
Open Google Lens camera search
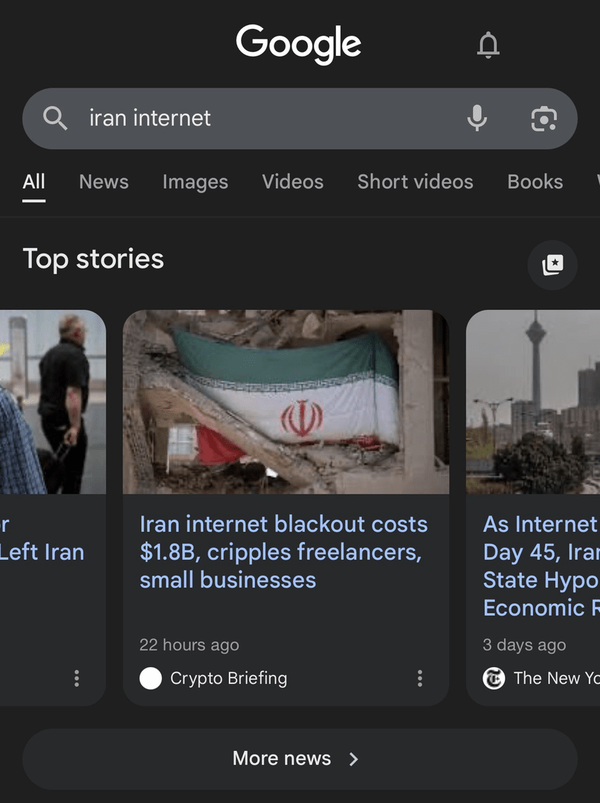544,119
